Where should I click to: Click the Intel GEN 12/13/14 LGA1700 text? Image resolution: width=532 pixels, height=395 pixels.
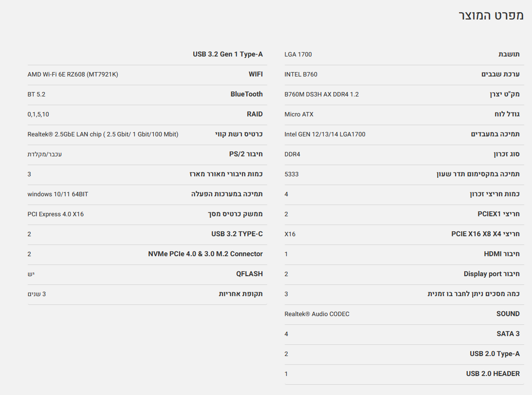tap(325, 134)
